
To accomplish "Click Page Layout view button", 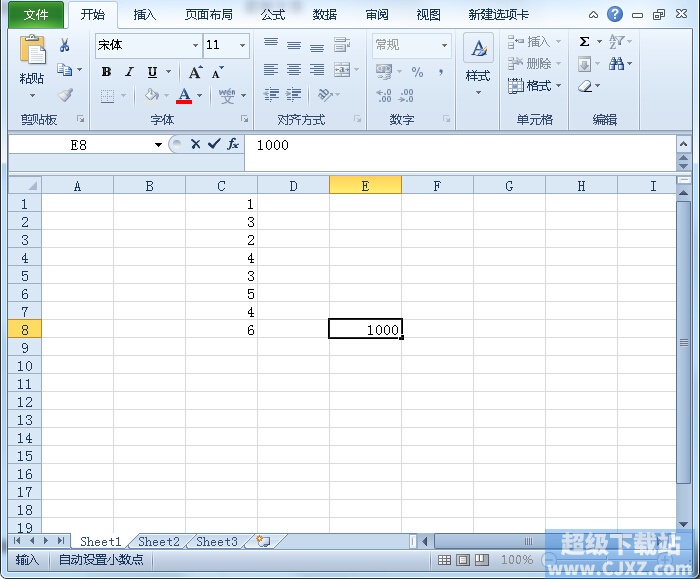I will click(x=463, y=560).
